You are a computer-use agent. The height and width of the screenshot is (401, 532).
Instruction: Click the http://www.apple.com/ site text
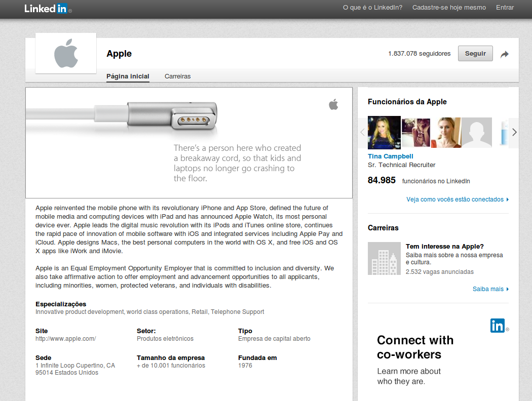click(66, 339)
